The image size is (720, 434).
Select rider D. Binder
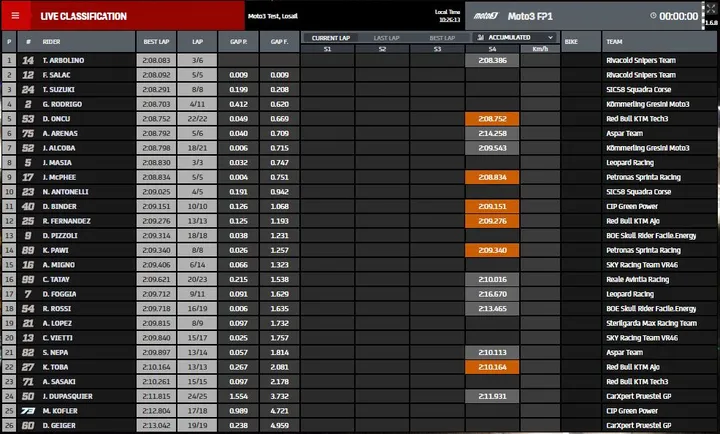point(59,207)
